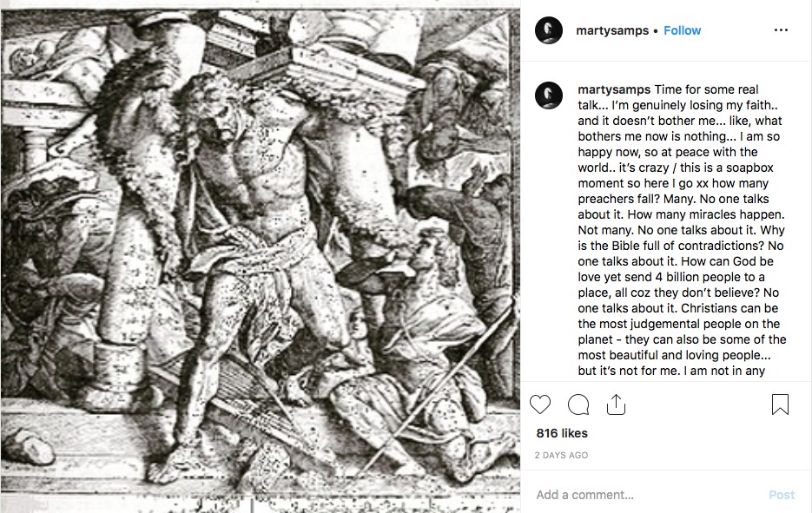Open the 2 DAYS AGO timestamp link
This screenshot has width=812, height=513.
(x=561, y=455)
